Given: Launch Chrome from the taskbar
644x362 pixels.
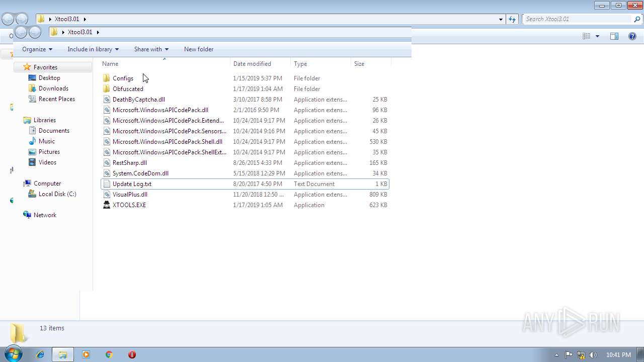Looking at the screenshot, I should [109, 354].
